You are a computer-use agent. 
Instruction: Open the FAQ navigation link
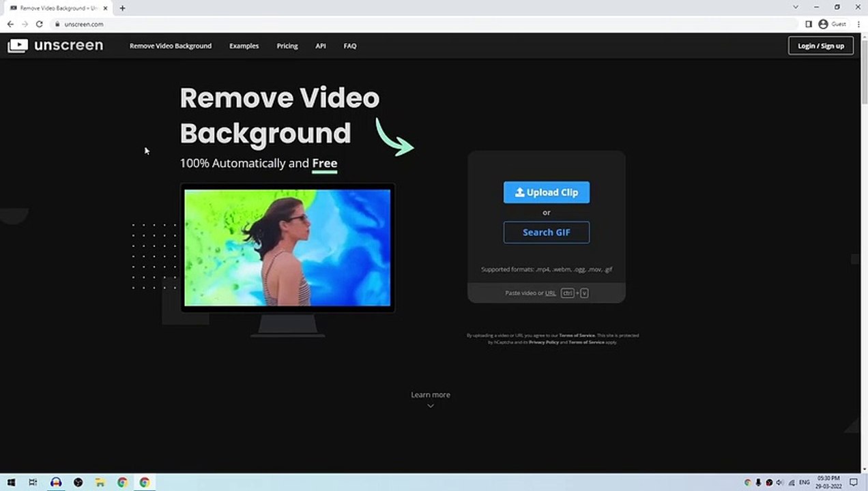coord(350,46)
